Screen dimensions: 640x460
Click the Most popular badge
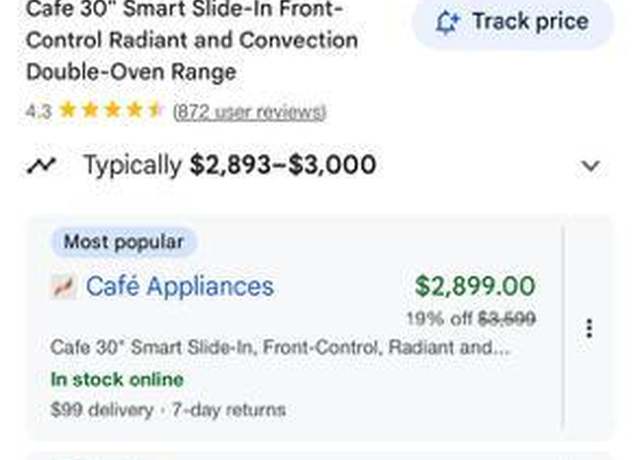tap(124, 242)
